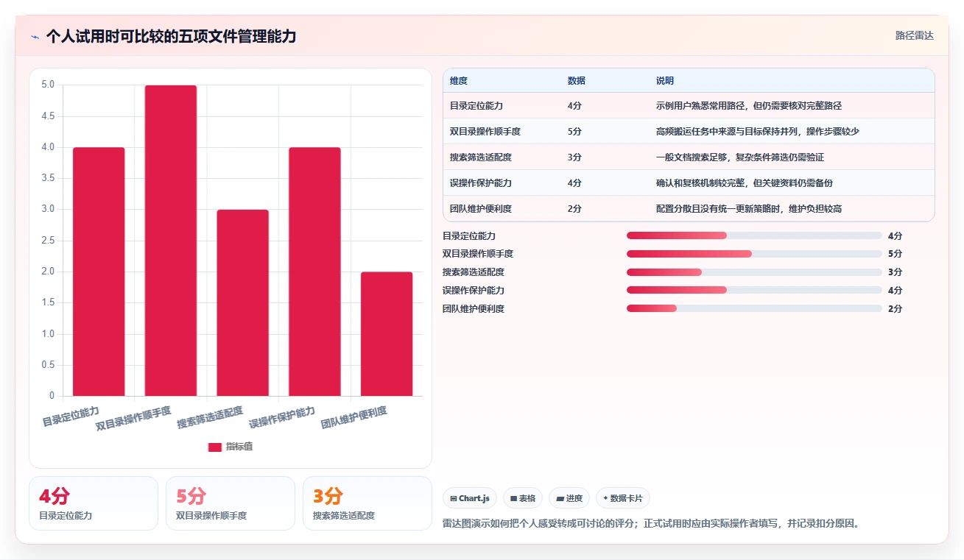Click the 数据卡片 chip
This screenshot has width=964, height=560.
click(x=623, y=498)
